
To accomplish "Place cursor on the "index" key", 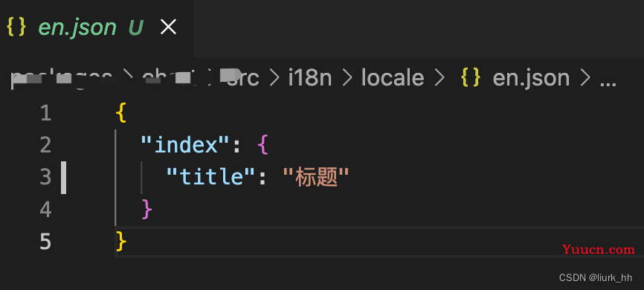I will (x=185, y=145).
